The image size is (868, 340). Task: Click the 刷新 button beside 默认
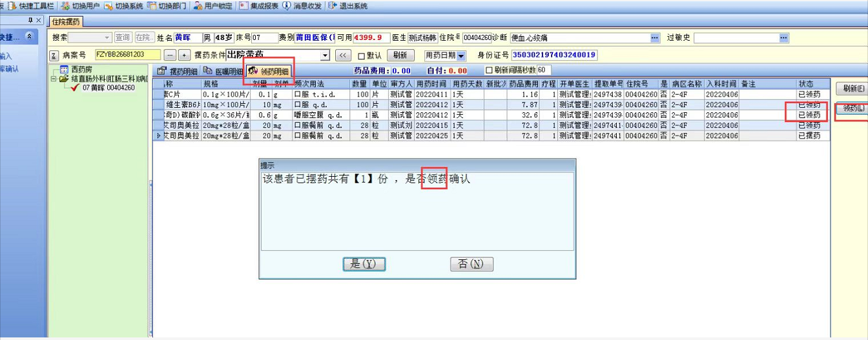pos(400,55)
